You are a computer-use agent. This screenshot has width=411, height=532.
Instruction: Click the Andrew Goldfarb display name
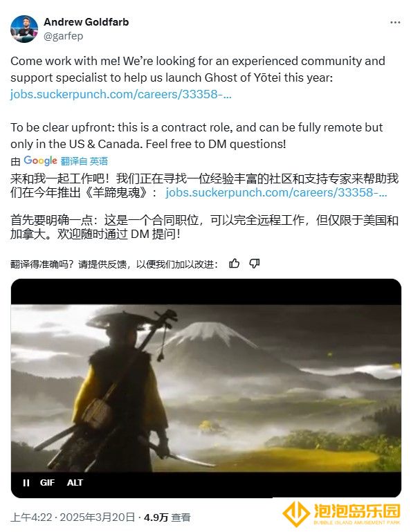[x=86, y=22]
